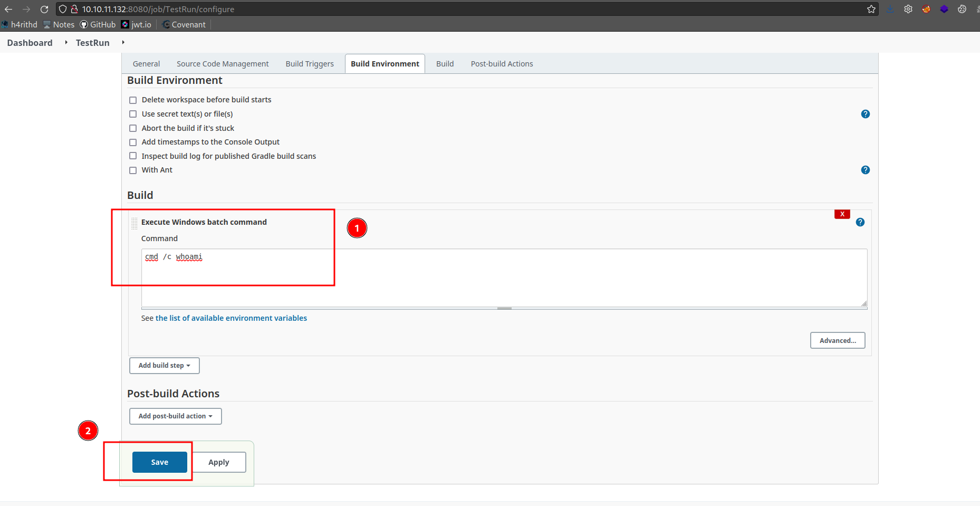Click the orange fox extension icon

pos(926,9)
